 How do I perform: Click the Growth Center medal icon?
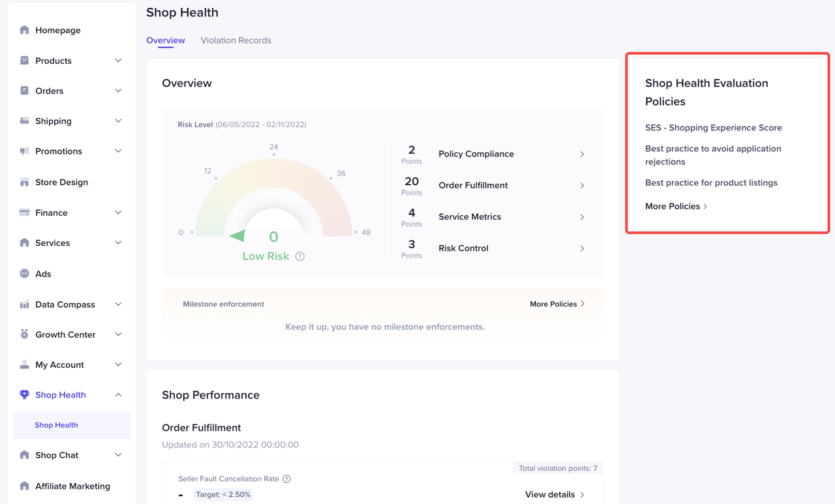24,334
